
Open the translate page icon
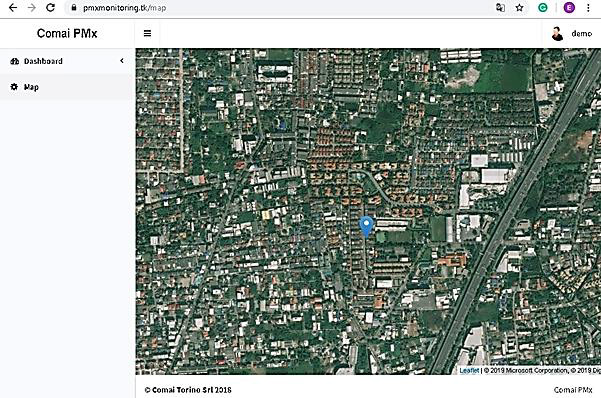500,8
